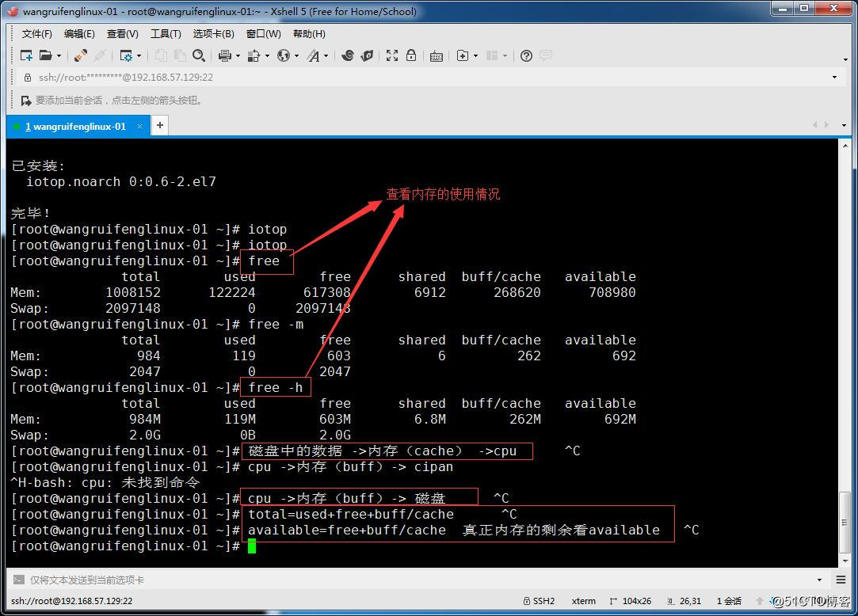Expand the compose bar dropdown arrow
The height and width of the screenshot is (616, 858).
click(x=820, y=580)
